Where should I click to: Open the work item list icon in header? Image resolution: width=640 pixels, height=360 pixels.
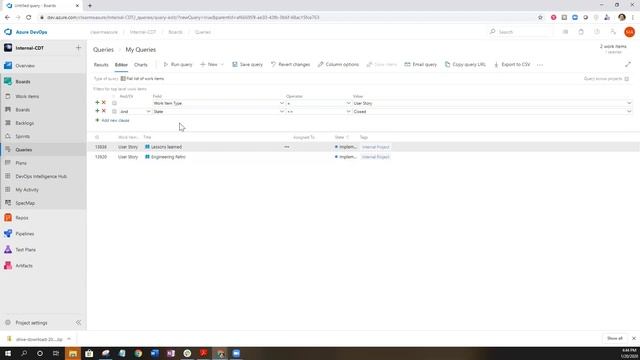[x=565, y=32]
